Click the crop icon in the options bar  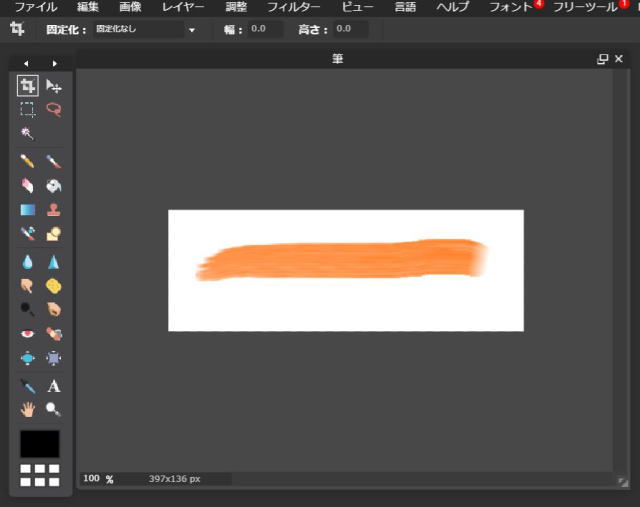tap(17, 29)
